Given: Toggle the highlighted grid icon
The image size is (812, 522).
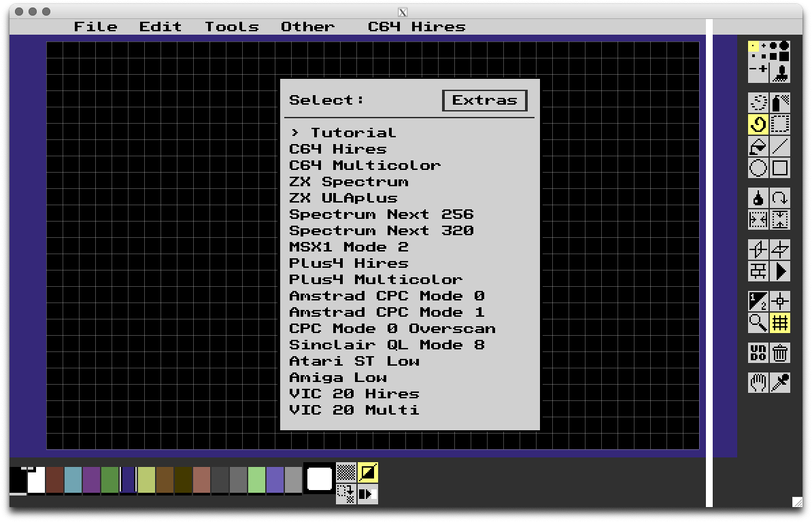Looking at the screenshot, I should click(780, 323).
